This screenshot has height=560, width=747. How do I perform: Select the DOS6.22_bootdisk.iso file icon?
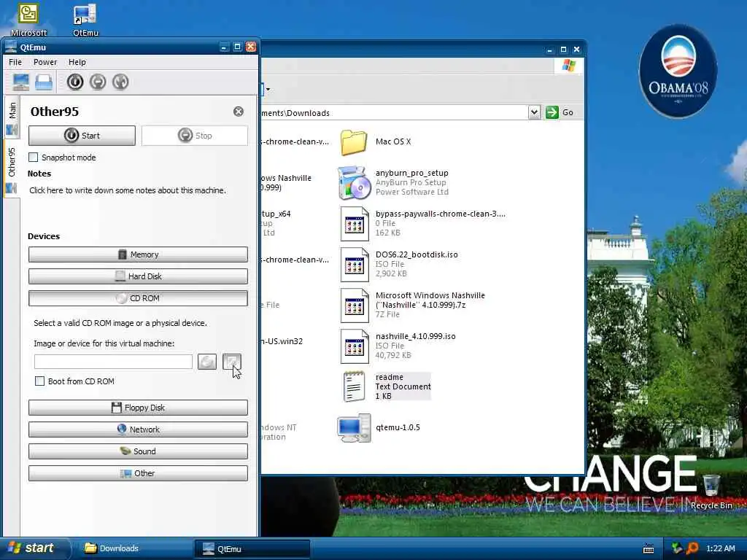[x=354, y=265]
